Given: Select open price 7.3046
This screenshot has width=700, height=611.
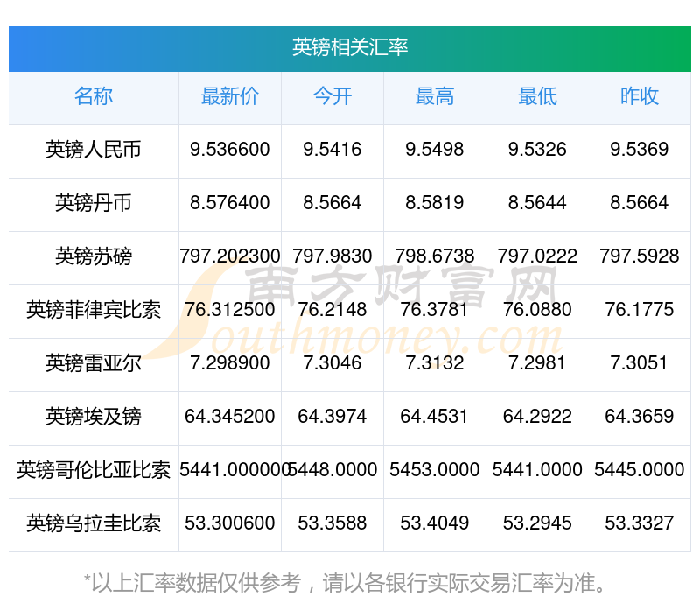Looking at the screenshot, I should [x=332, y=362].
